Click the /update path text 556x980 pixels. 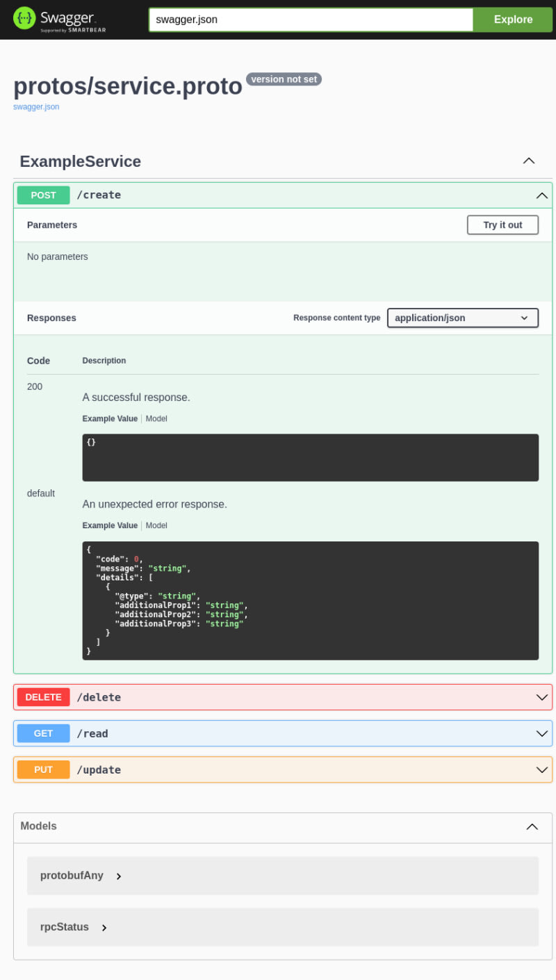point(99,769)
